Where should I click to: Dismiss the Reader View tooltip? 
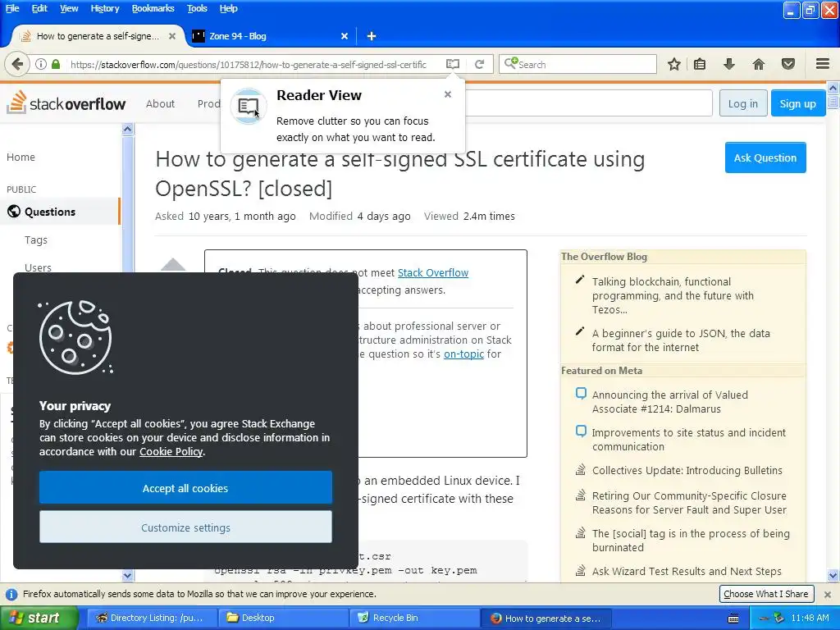coord(448,94)
